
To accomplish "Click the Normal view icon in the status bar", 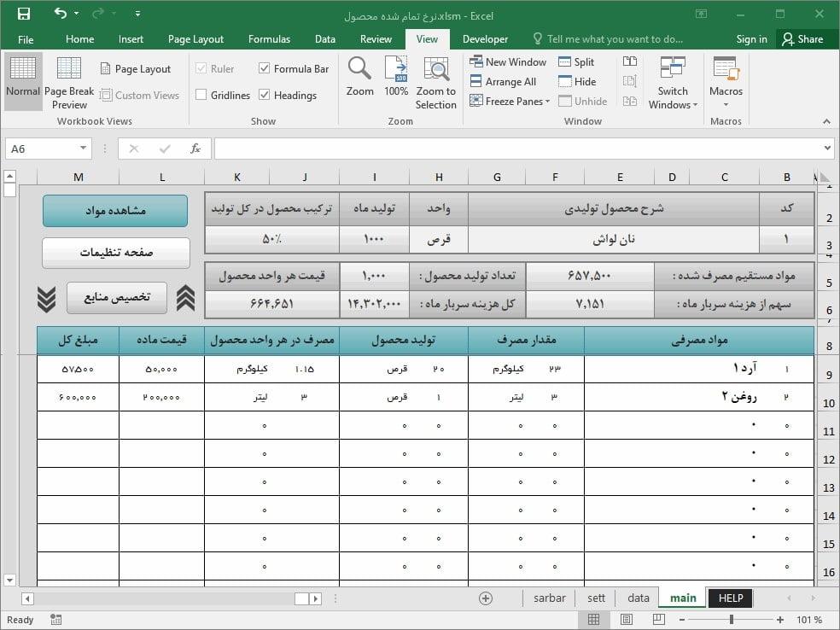I will pyautogui.click(x=593, y=620).
